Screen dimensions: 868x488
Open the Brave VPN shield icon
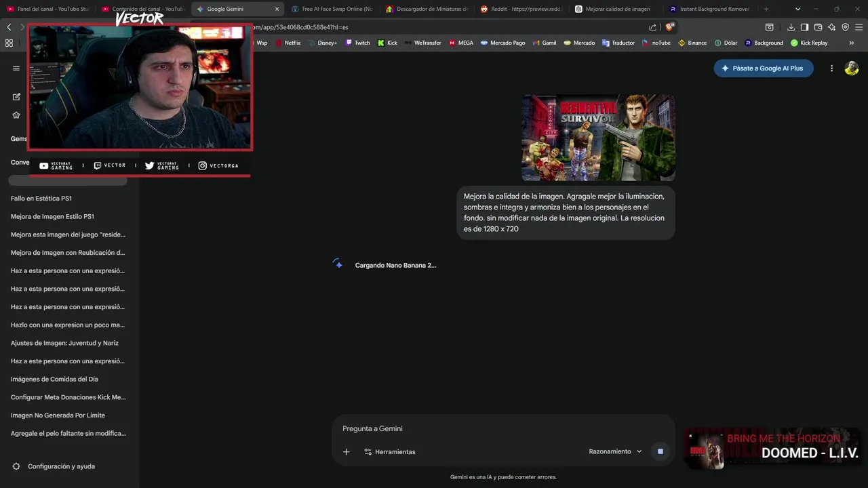point(845,27)
